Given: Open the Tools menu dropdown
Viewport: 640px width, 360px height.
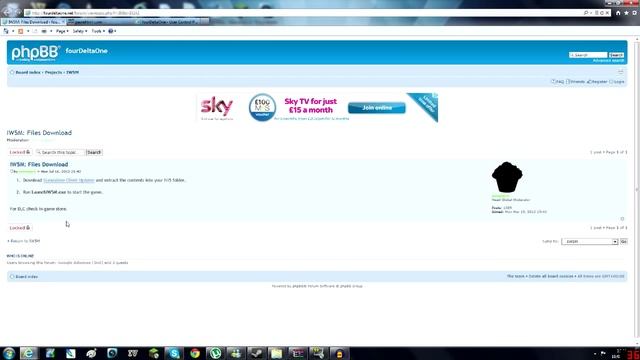Looking at the screenshot, I should click(x=98, y=31).
